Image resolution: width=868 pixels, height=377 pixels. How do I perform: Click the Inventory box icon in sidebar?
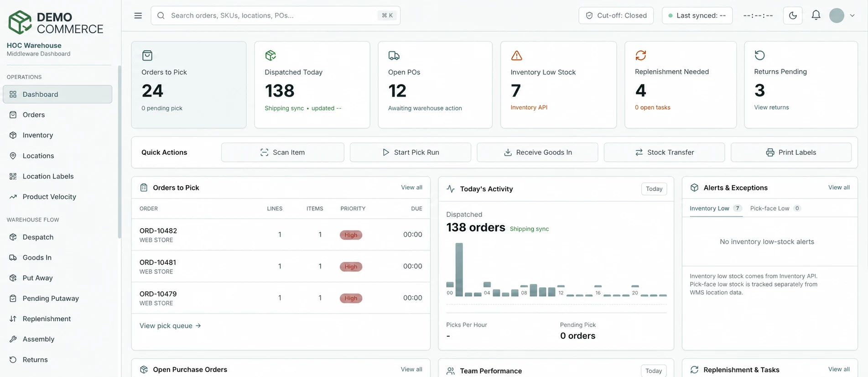point(13,136)
